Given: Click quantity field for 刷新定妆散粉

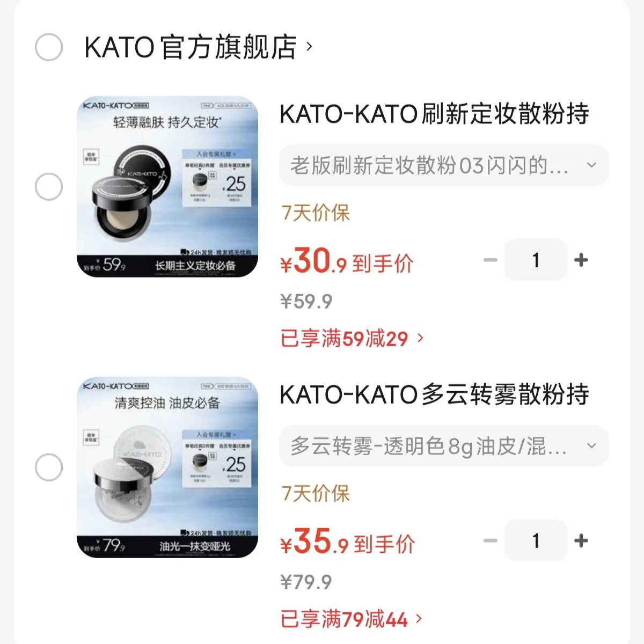Looking at the screenshot, I should point(536,260).
